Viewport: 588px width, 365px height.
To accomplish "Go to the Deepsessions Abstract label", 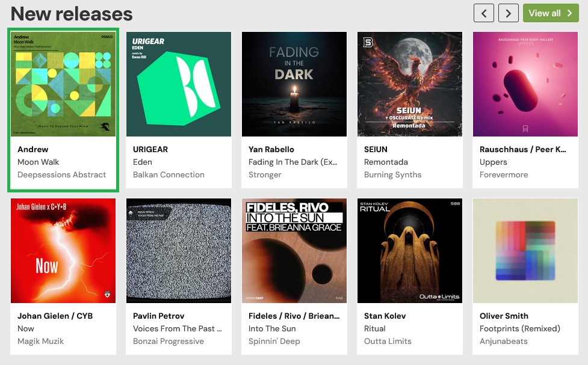I will 62,175.
